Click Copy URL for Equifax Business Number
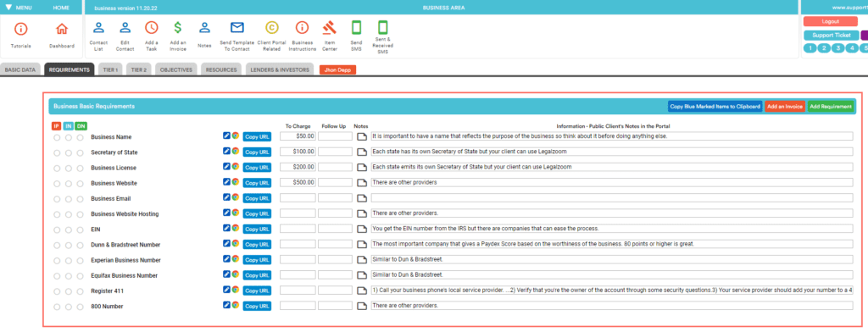 (257, 275)
